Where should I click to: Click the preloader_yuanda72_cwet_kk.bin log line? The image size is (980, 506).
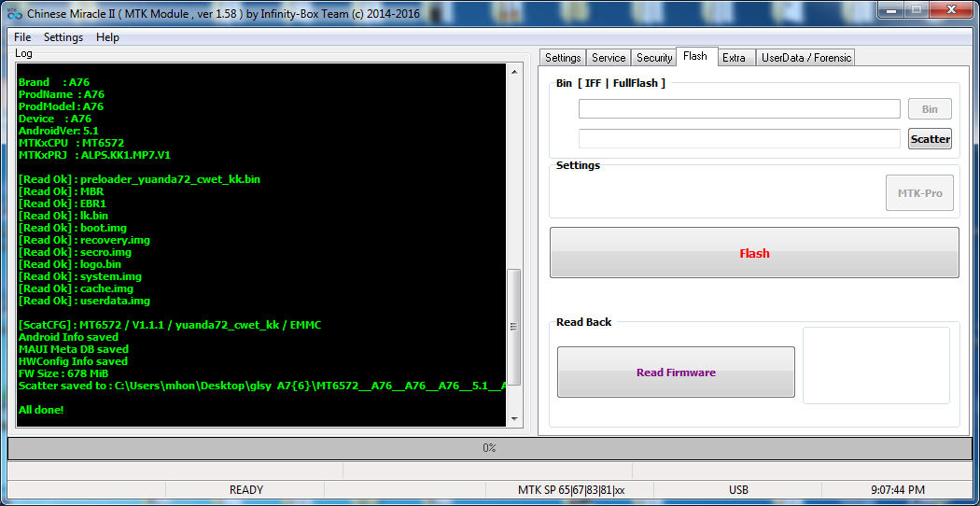click(139, 179)
